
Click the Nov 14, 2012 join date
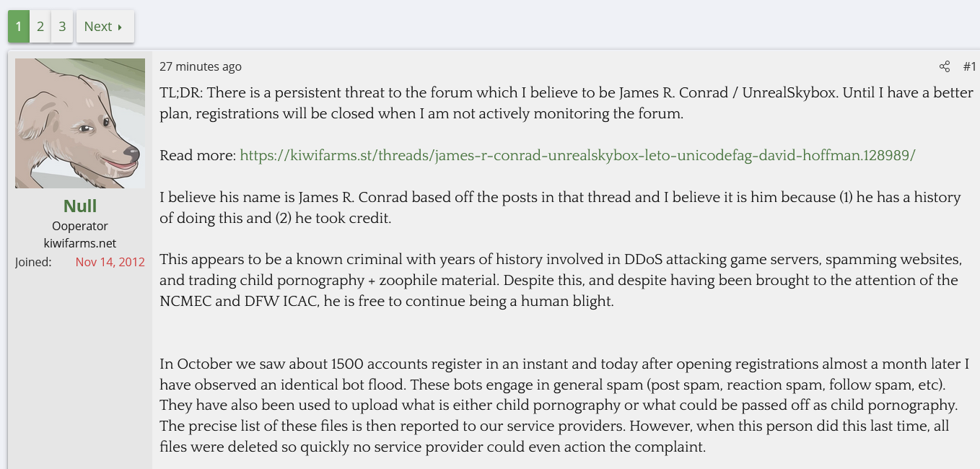pos(110,262)
